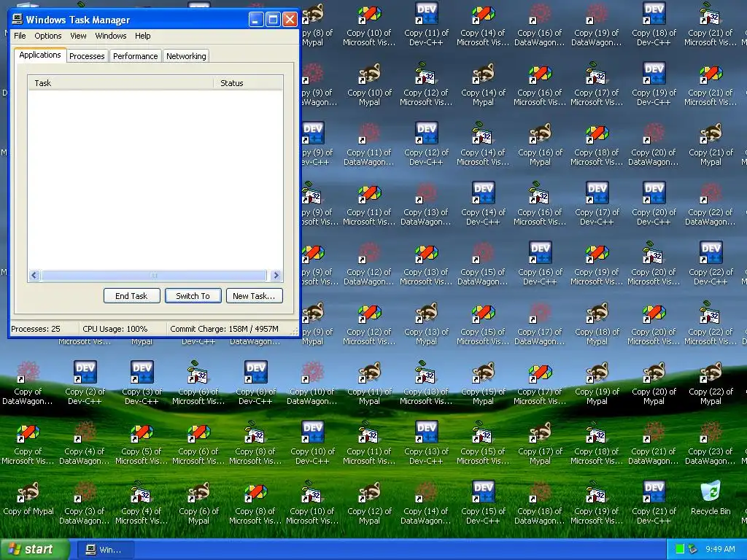The width and height of the screenshot is (747, 560).
Task: Open the View menu in Task Manager
Action: 78,36
